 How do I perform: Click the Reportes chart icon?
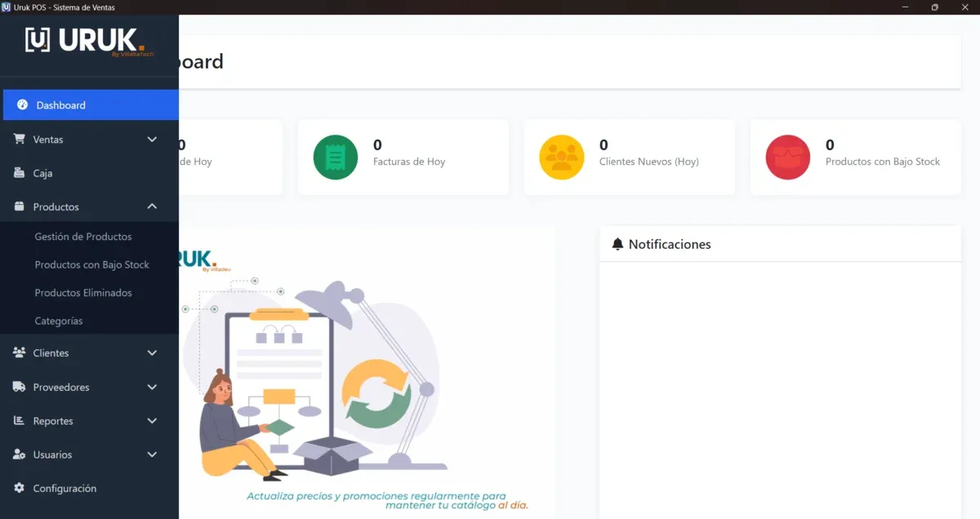tap(19, 420)
